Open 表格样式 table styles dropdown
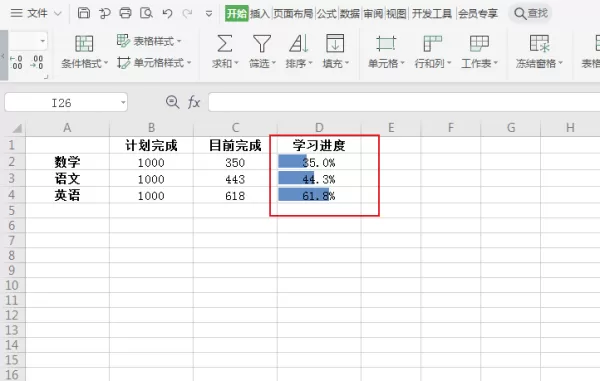The height and width of the screenshot is (381, 600). click(149, 41)
